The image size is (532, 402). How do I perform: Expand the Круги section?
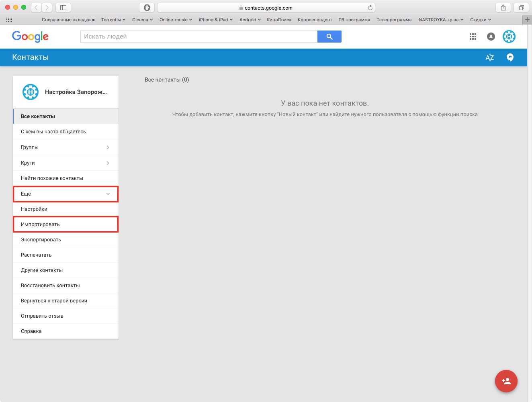(65, 163)
